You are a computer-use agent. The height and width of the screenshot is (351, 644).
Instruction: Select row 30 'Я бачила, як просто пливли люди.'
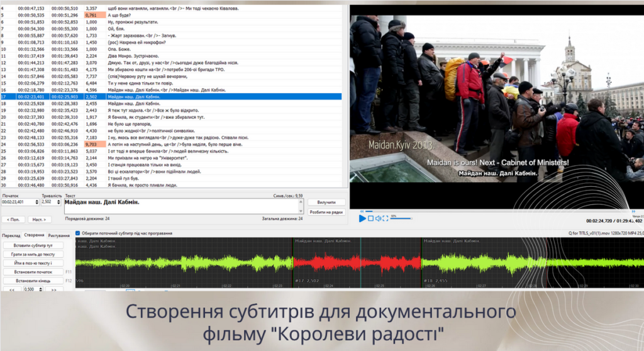point(171,185)
